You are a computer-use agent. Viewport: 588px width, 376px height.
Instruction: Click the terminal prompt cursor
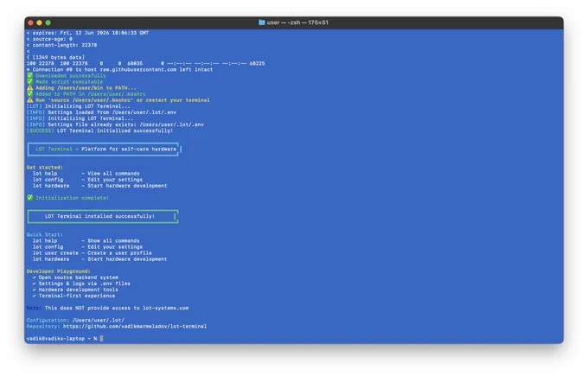[x=102, y=339]
